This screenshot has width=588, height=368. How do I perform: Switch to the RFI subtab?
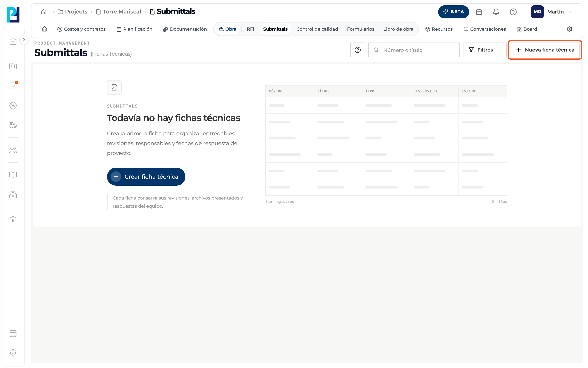(x=251, y=29)
